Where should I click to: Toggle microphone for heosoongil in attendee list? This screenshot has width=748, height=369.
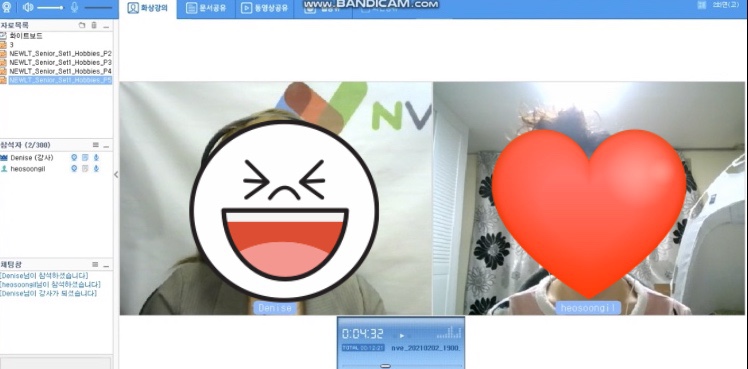[x=96, y=169]
